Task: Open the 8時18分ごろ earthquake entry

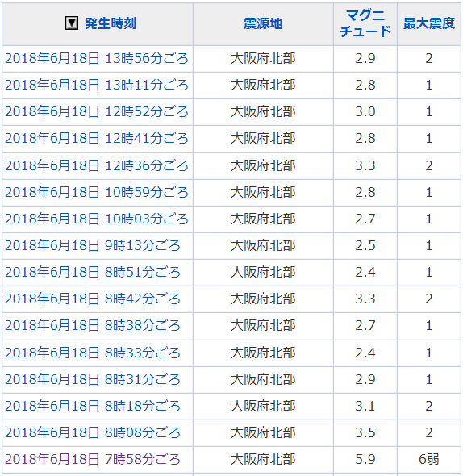Action: click(93, 407)
